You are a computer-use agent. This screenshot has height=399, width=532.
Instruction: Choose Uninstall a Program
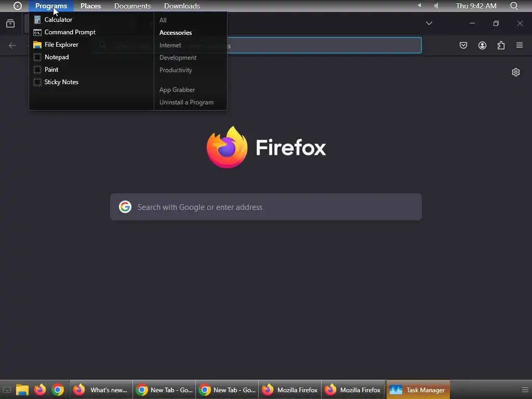coord(187,102)
